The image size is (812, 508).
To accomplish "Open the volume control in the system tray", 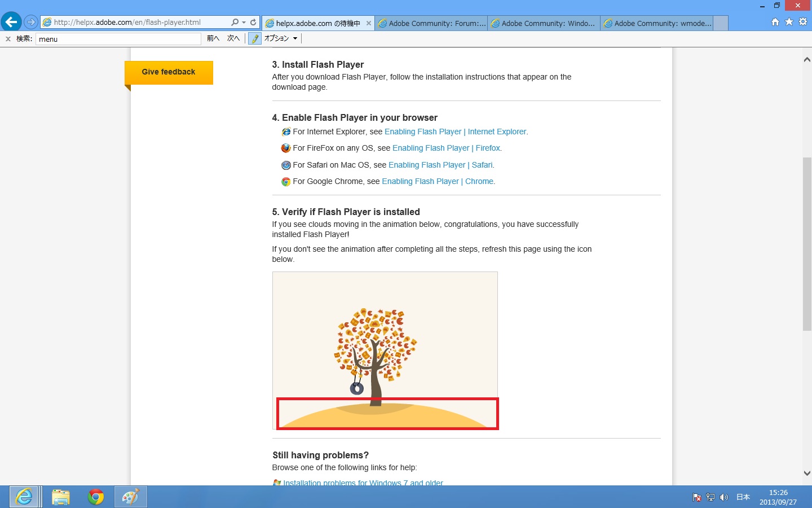I will [724, 497].
